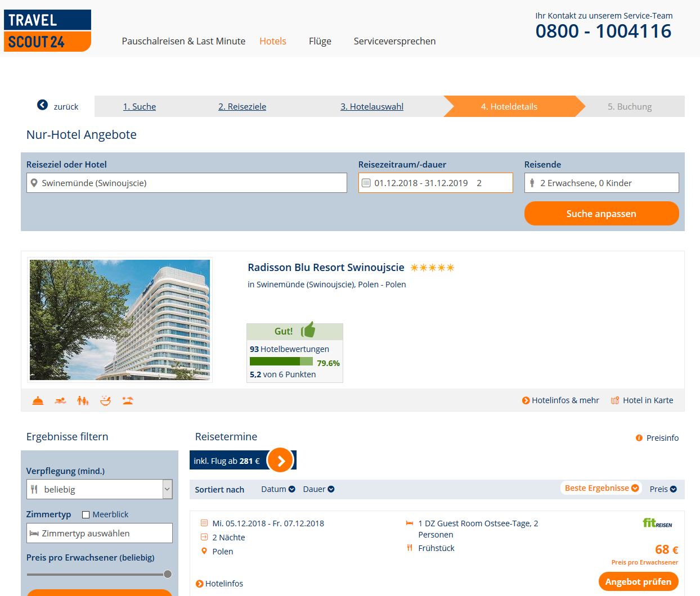Click the room service bell icon
Image resolution: width=700 pixels, height=596 pixels.
tap(38, 401)
